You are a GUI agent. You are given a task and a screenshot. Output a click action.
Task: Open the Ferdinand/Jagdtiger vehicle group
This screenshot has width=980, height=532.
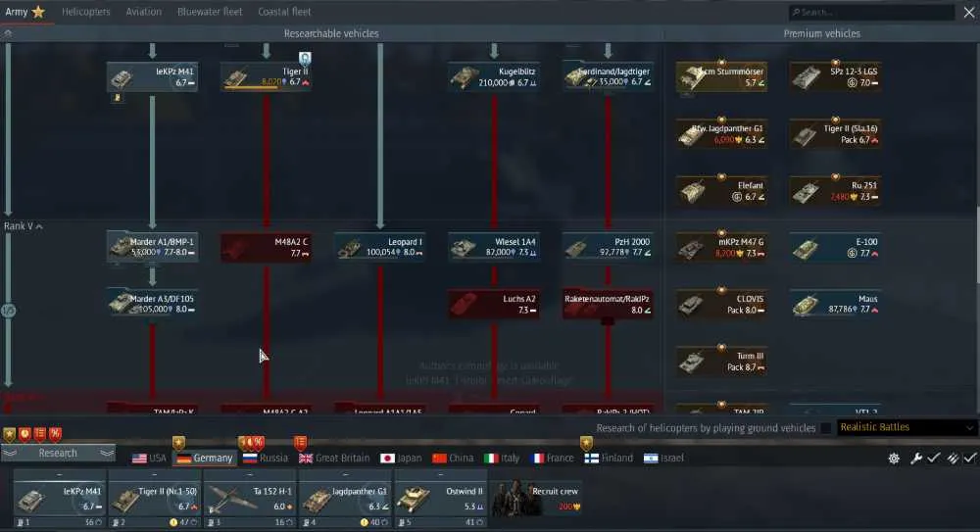pos(608,76)
